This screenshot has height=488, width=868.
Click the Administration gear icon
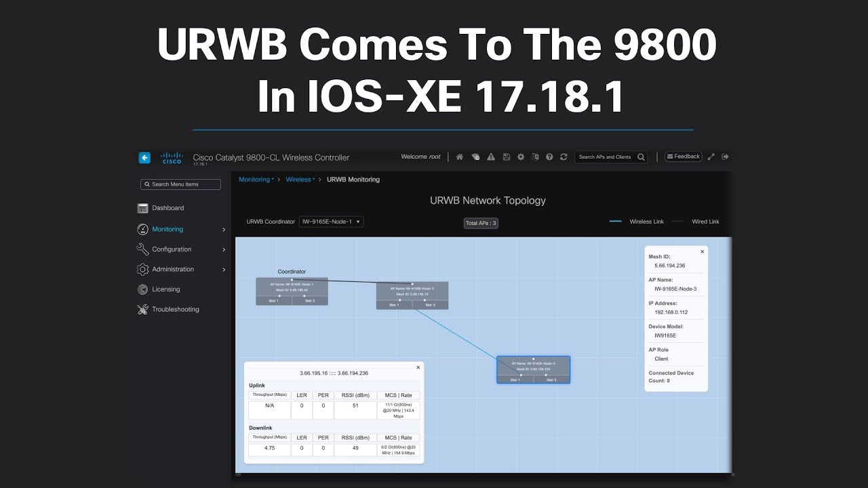click(x=142, y=269)
